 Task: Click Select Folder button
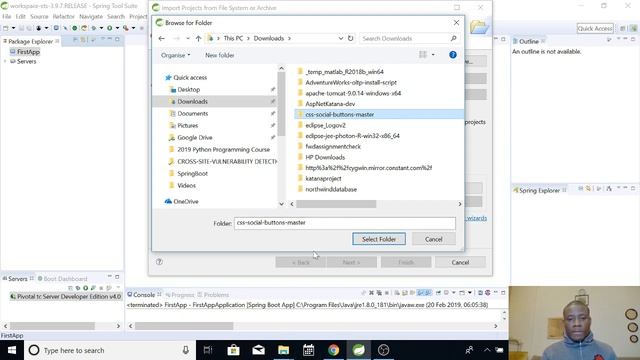pos(379,239)
